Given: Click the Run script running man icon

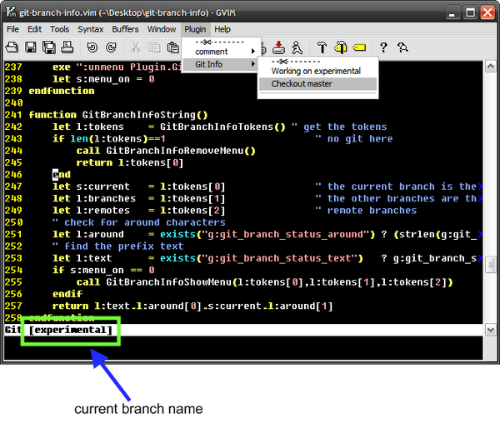Looking at the screenshot, I should click(x=297, y=47).
